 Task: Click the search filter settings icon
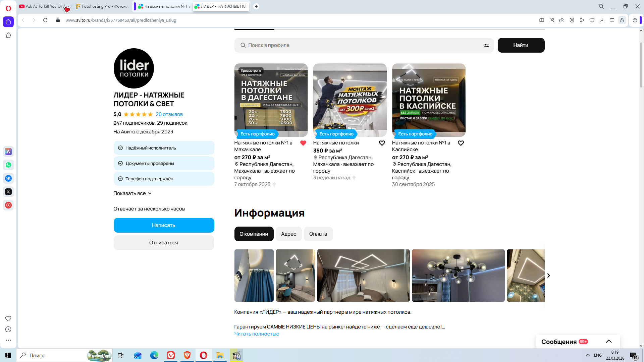pos(486,46)
